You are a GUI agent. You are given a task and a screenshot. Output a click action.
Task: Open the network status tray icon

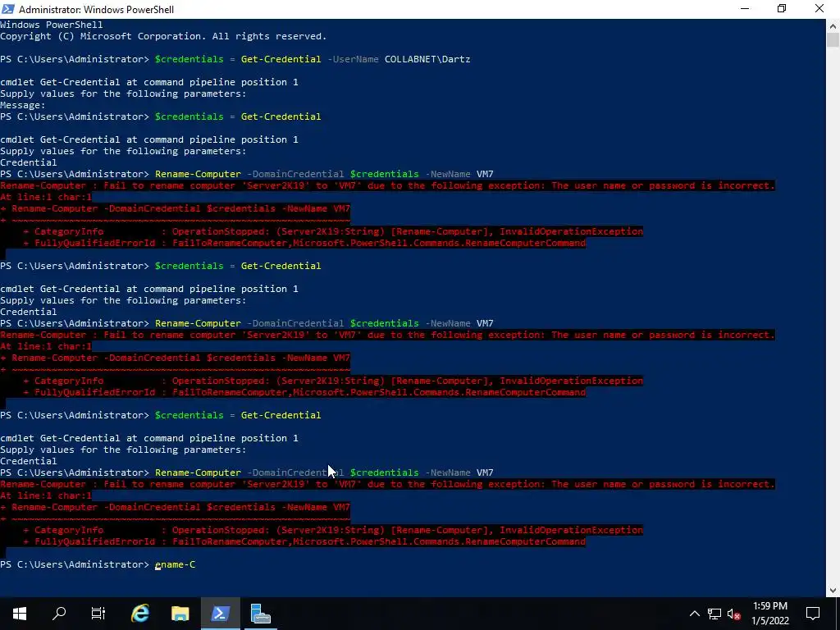pos(714,614)
